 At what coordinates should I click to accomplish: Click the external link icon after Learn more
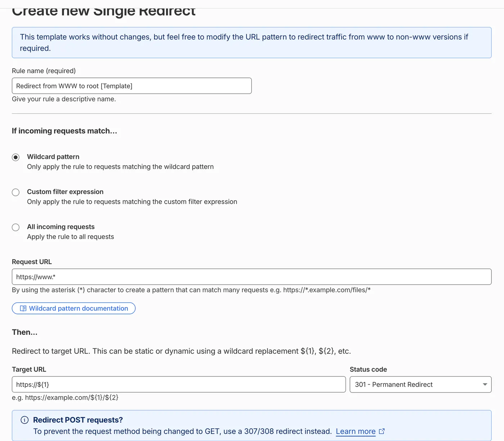coord(382,431)
